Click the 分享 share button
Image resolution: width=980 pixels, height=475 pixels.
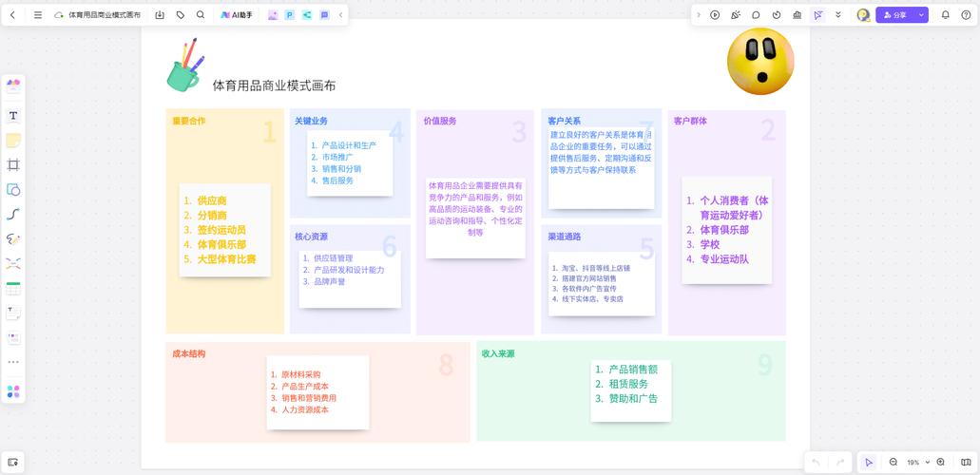click(895, 15)
